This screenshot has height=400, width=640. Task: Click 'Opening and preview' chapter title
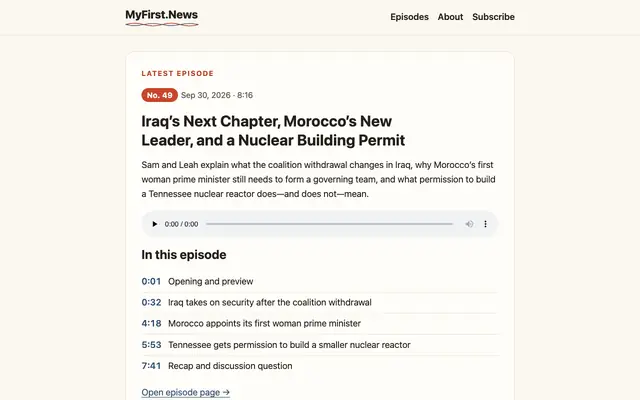click(211, 281)
